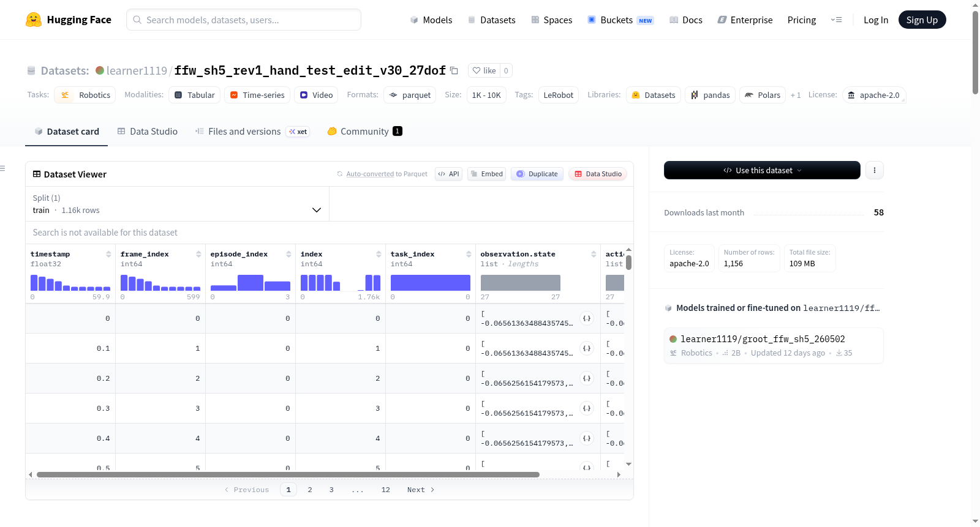
Task: Click the Log In link
Action: (x=876, y=20)
